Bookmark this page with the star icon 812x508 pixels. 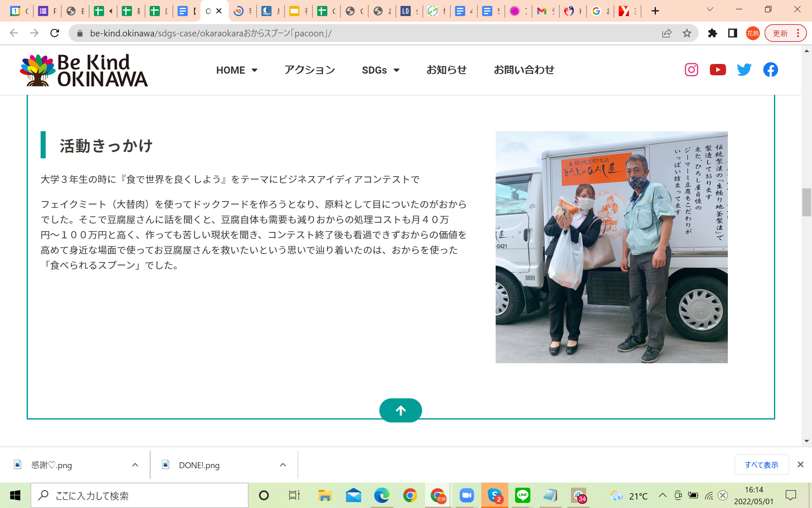687,33
